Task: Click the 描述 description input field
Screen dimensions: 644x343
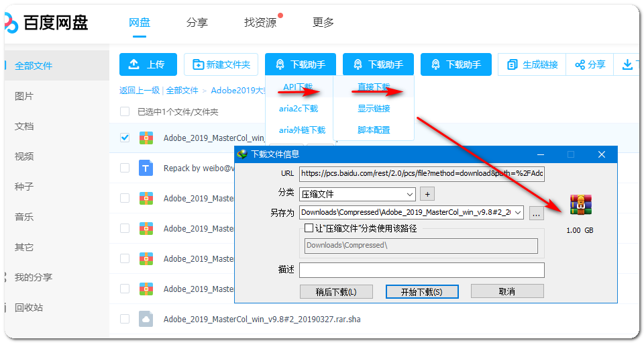Action: 422,270
